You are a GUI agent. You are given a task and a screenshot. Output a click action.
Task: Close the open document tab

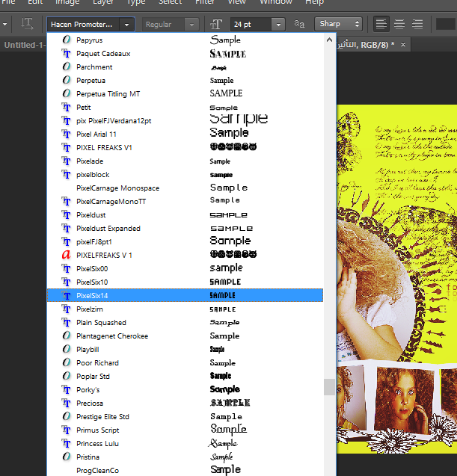(x=405, y=45)
